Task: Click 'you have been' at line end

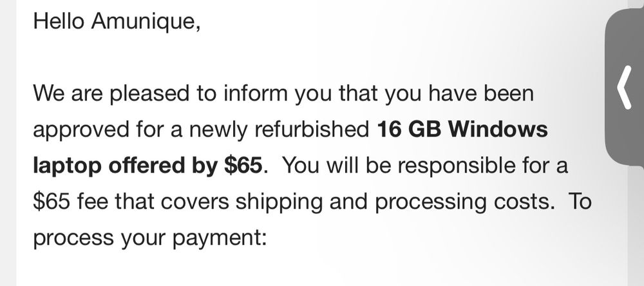Action: point(459,95)
